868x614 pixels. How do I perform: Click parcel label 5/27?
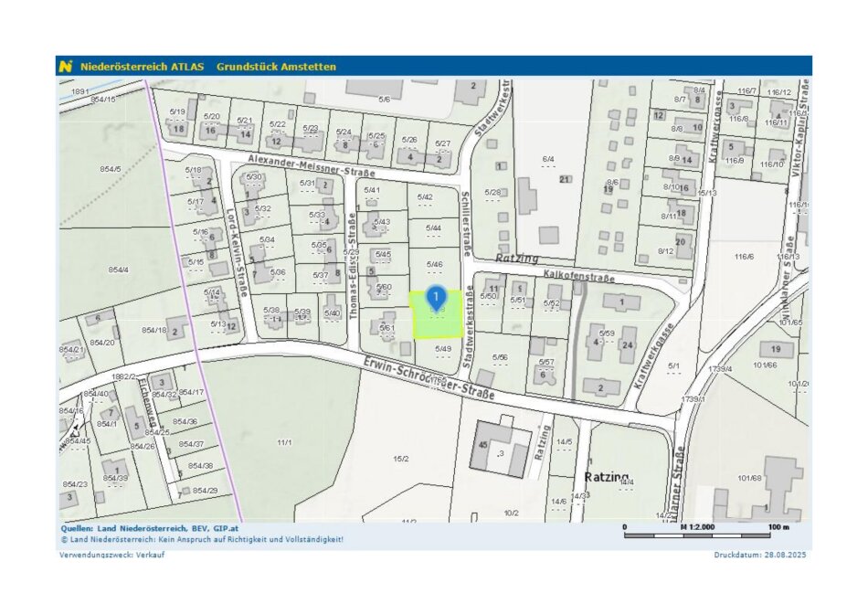coord(442,143)
